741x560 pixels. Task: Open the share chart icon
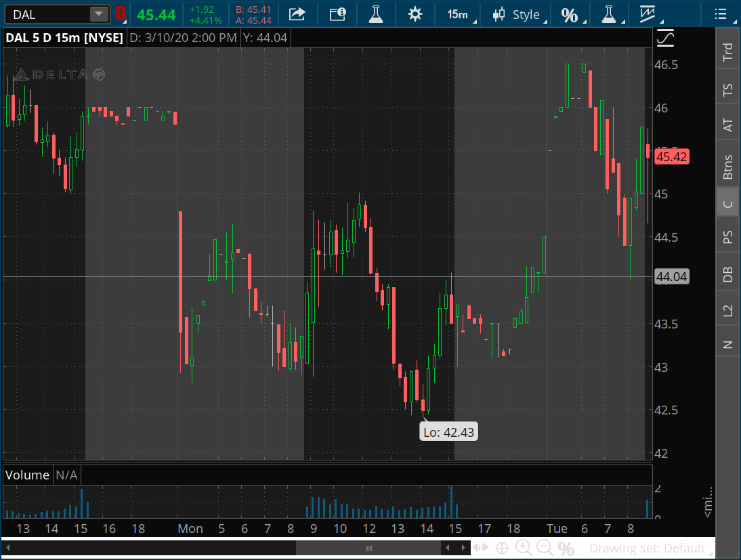[297, 14]
